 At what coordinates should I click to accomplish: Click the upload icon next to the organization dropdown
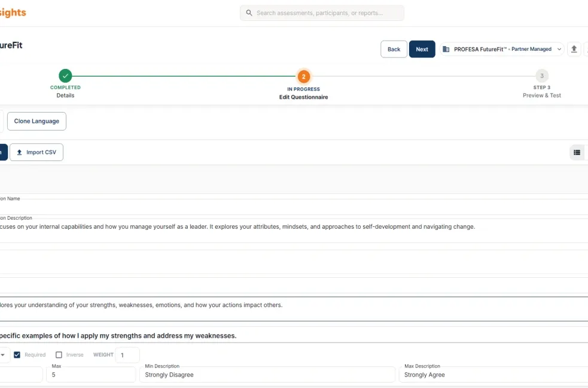click(x=574, y=49)
